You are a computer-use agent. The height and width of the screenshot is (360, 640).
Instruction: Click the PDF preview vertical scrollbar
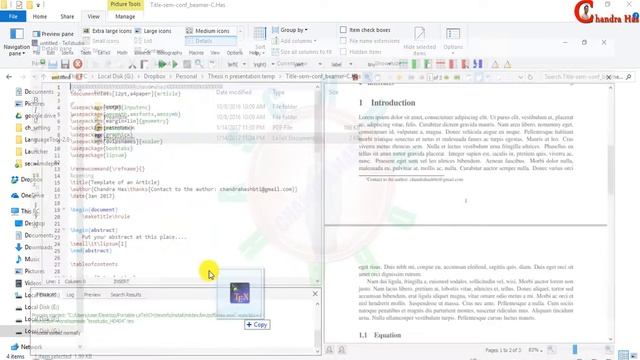pyautogui.click(x=611, y=212)
